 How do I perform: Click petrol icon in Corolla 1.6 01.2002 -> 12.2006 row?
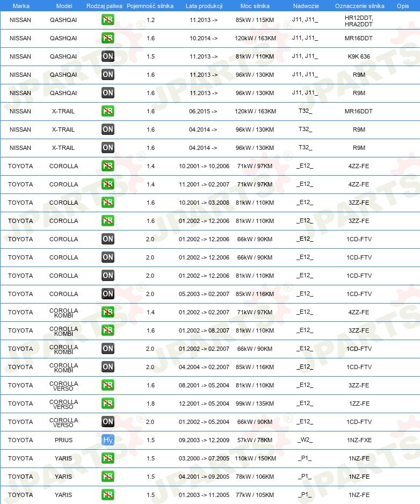(107, 221)
